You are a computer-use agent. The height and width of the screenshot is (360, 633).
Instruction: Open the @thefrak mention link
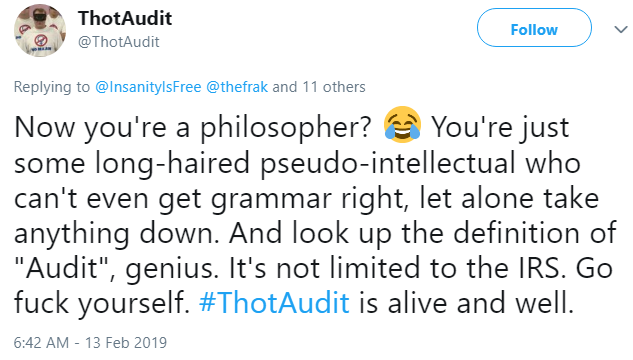237,87
